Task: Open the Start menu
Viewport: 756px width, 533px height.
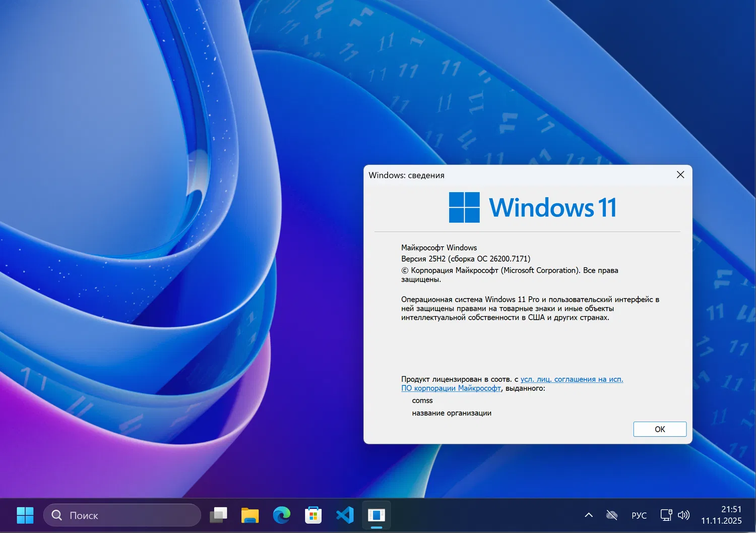Action: (x=25, y=515)
